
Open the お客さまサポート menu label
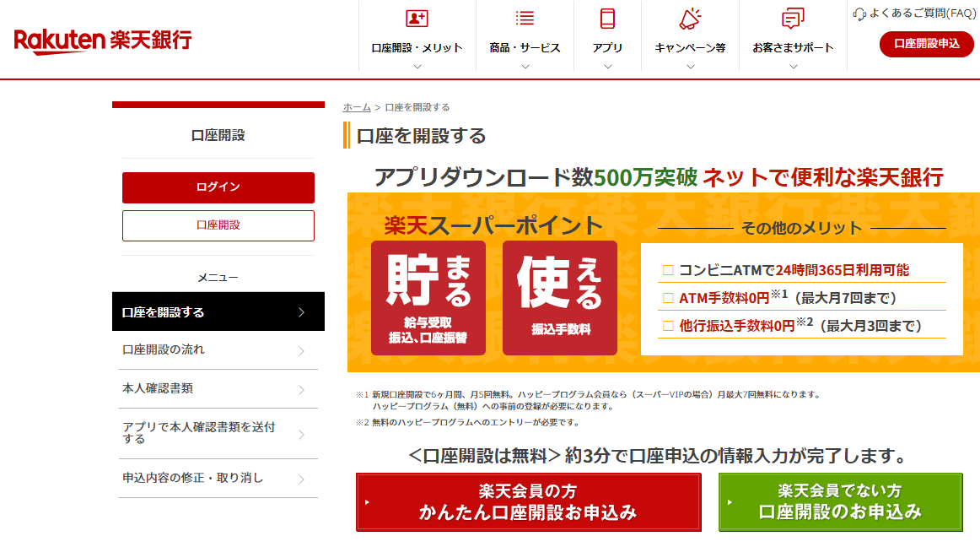[x=793, y=48]
